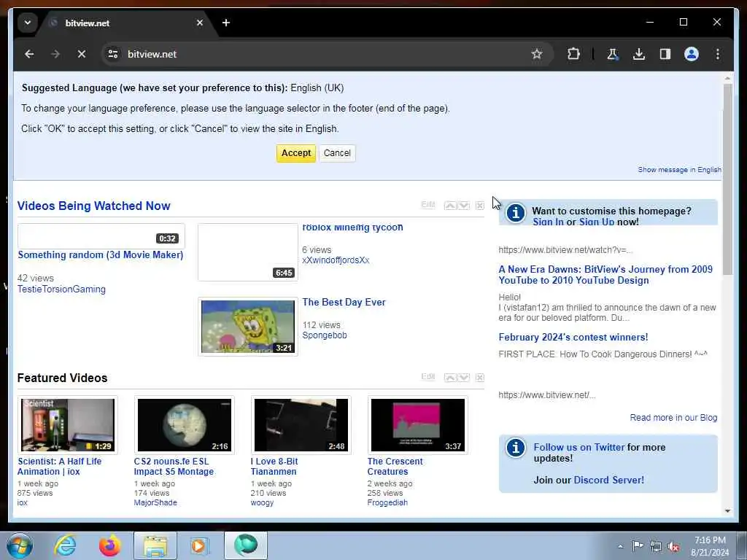
Task: Open February 2024's contest winners post
Action: point(573,337)
